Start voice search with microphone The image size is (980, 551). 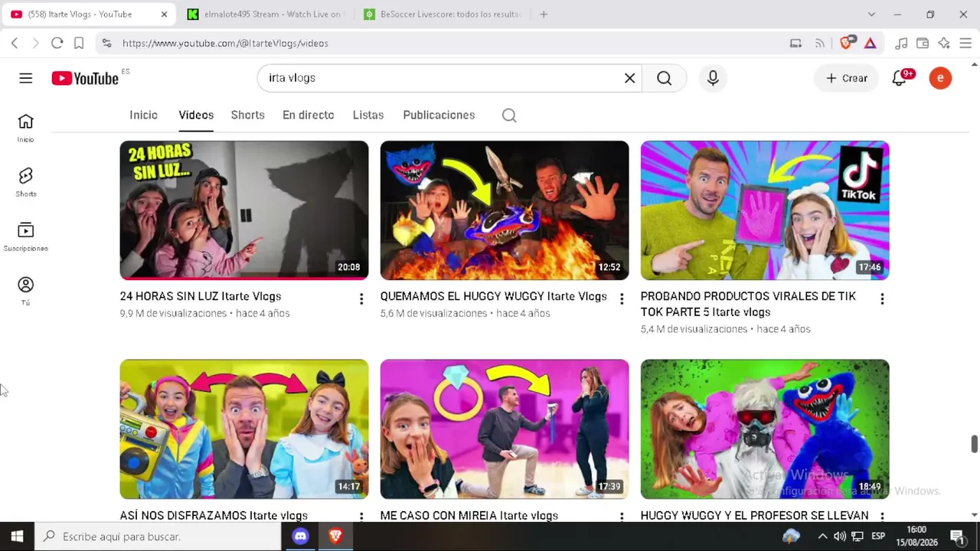point(713,78)
